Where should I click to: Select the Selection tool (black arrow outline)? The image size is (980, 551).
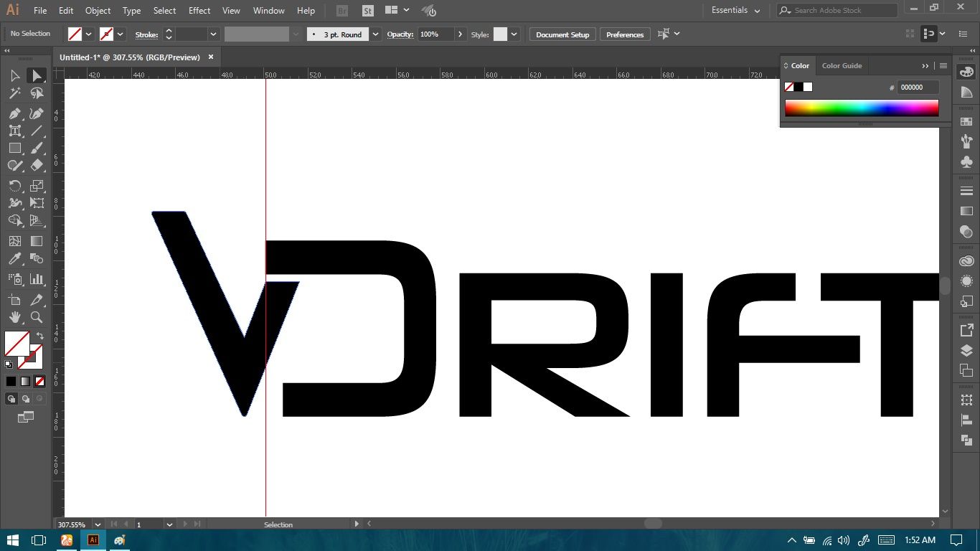point(14,75)
